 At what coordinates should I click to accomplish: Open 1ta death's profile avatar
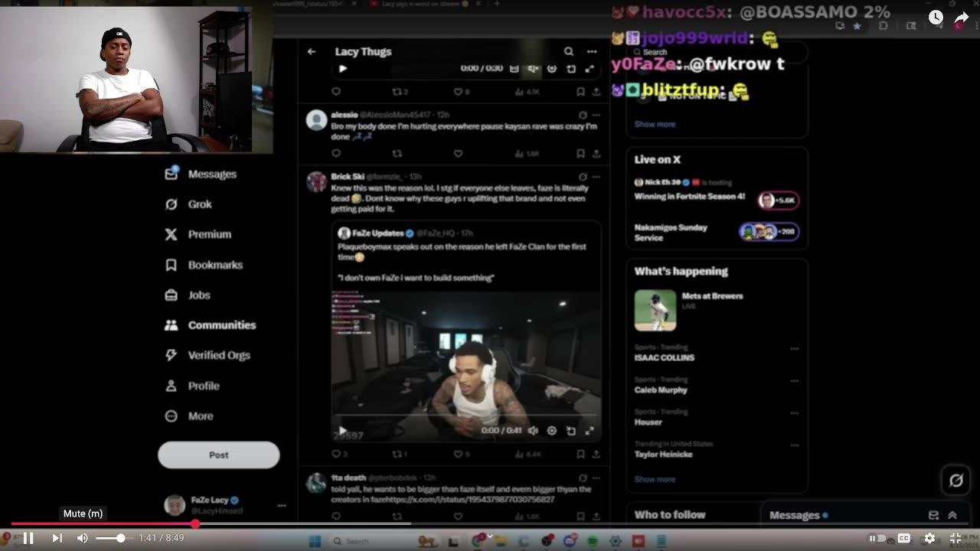[316, 483]
